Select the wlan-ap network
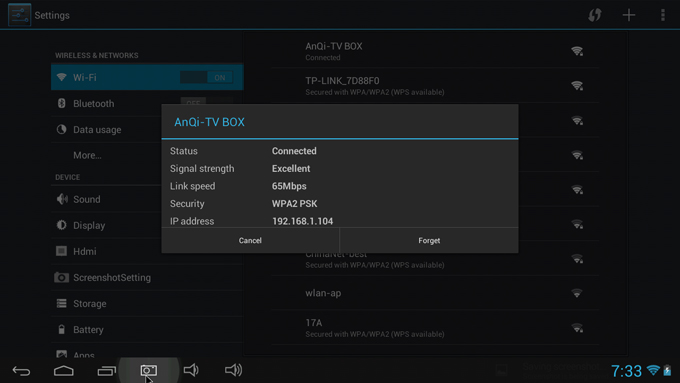 pos(435,293)
